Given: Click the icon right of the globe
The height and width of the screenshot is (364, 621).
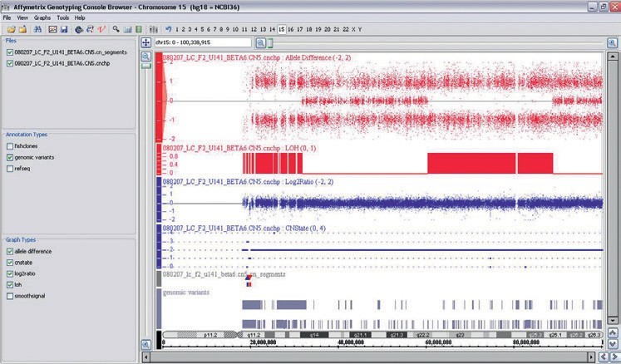Looking at the screenshot, I should (x=90, y=29).
